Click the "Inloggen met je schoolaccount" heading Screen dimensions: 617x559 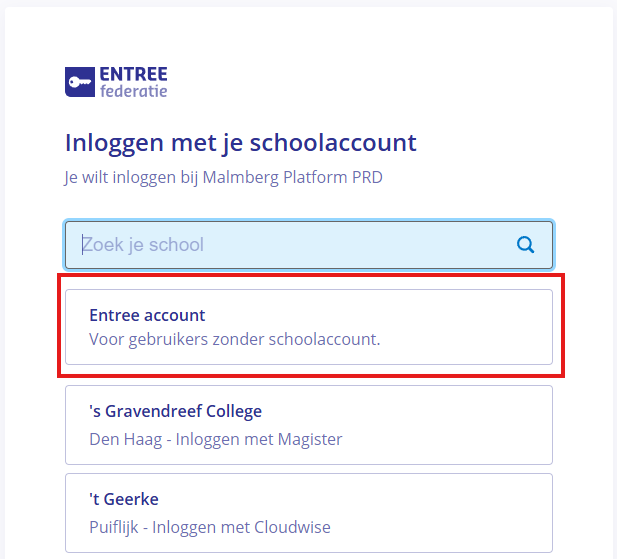(x=240, y=143)
